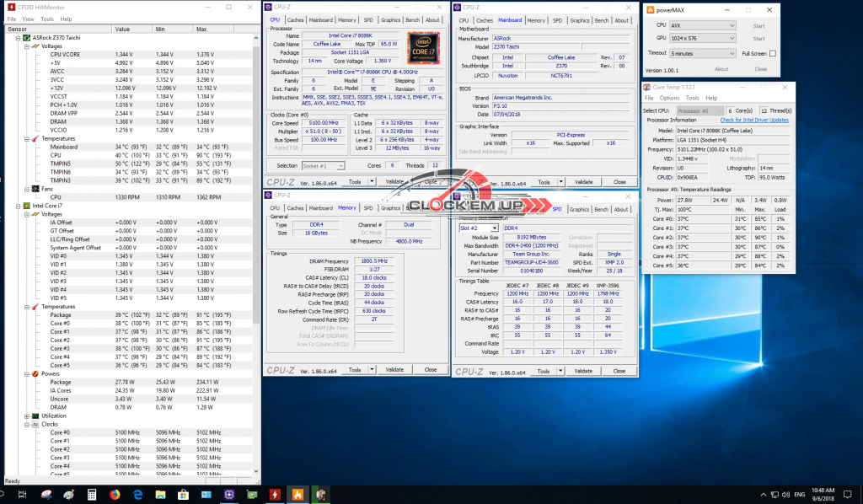Collapse the Powers node in HWMonitor
Viewport: 863px width, 504px height.
(x=27, y=374)
